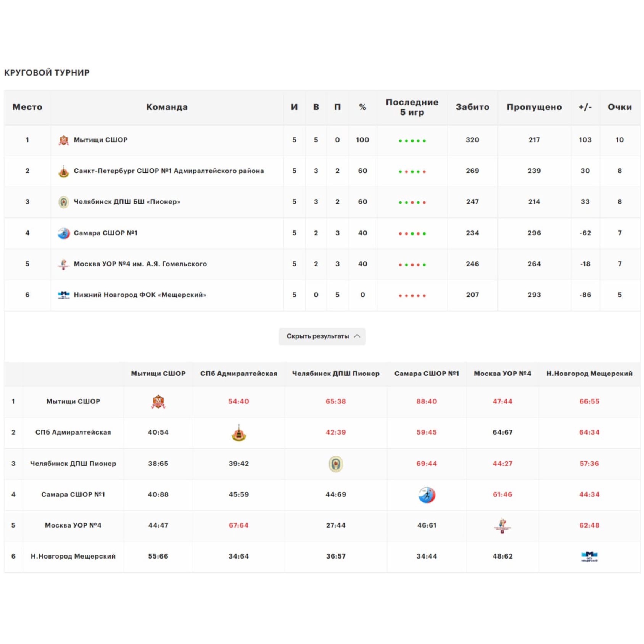Click Н.Новгород Мещерский logo in results grid
Viewport: 644px width, 644px height.
point(589,557)
